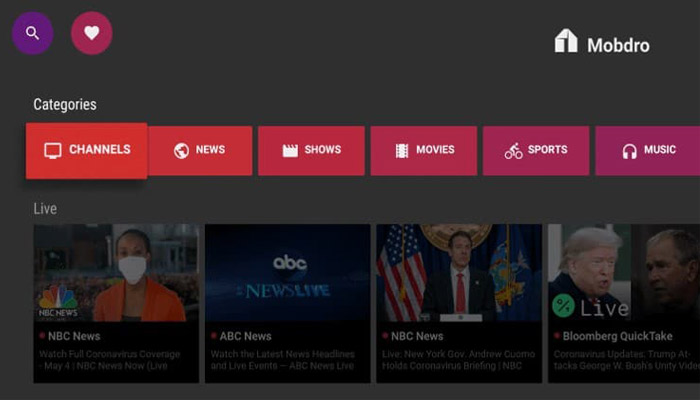Switch to the News category label

(x=210, y=150)
